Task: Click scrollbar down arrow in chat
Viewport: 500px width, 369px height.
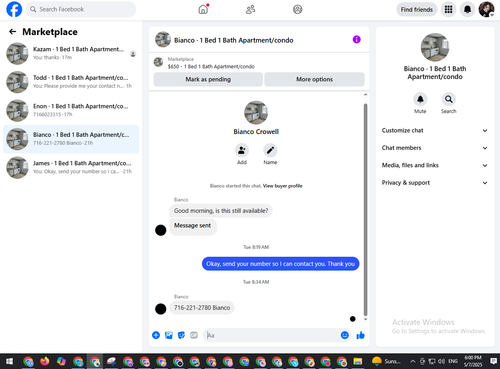Action: 365,319
